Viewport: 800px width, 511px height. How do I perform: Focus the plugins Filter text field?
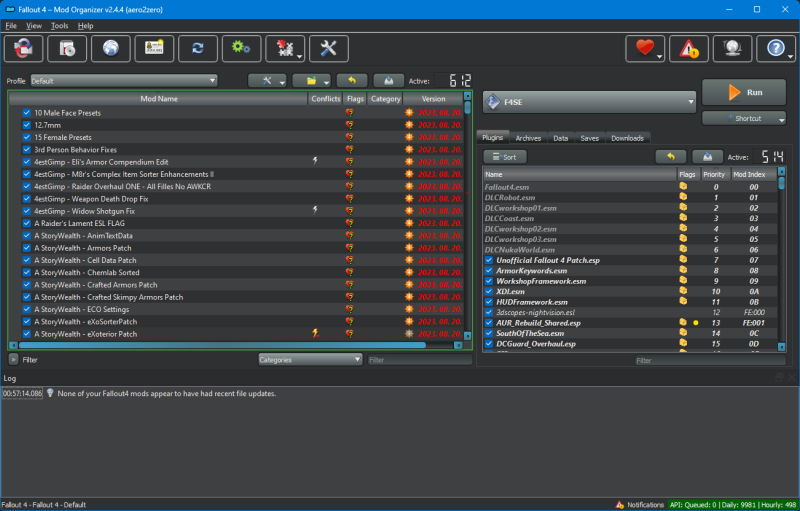[710, 361]
